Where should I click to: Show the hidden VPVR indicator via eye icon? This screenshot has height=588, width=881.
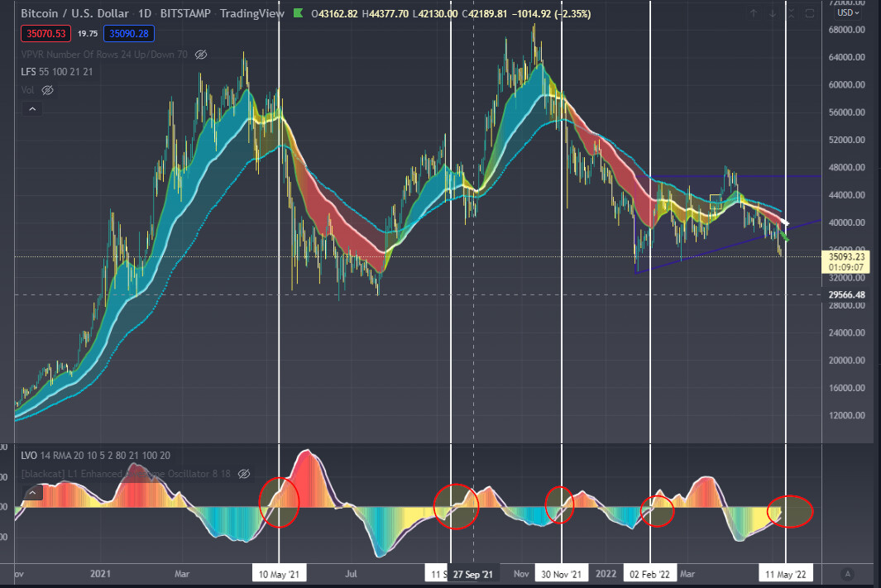point(201,55)
